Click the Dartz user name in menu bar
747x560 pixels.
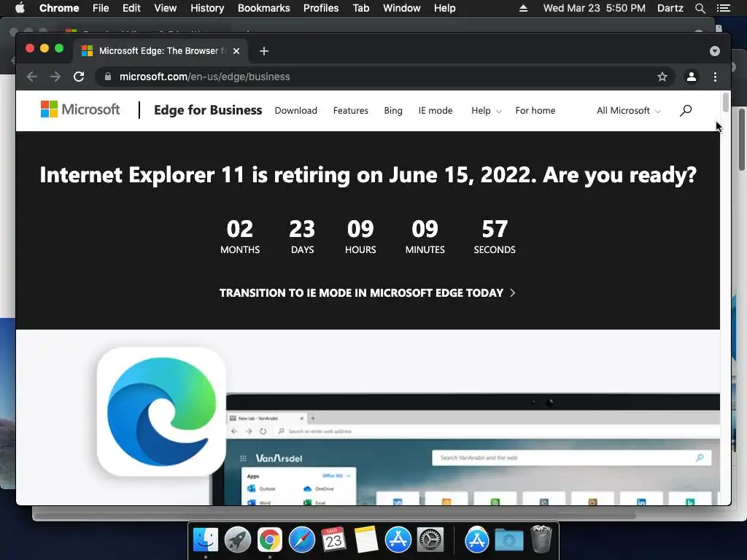[670, 8]
